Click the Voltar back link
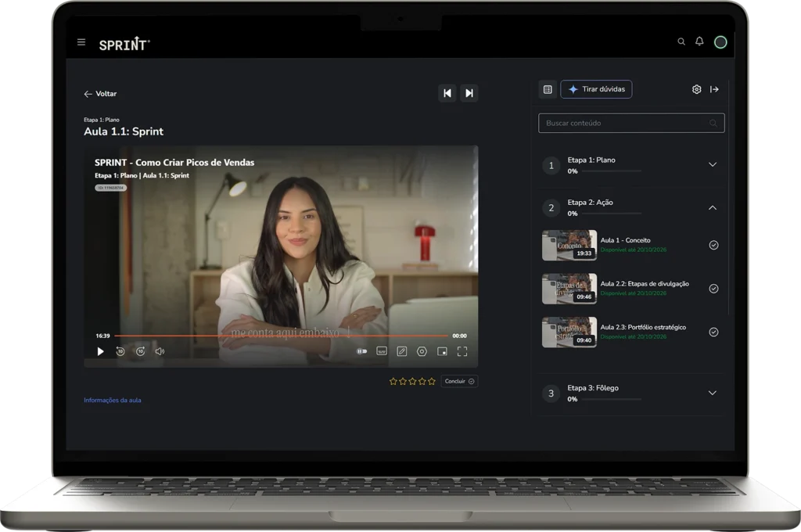The height and width of the screenshot is (532, 801). tap(100, 94)
